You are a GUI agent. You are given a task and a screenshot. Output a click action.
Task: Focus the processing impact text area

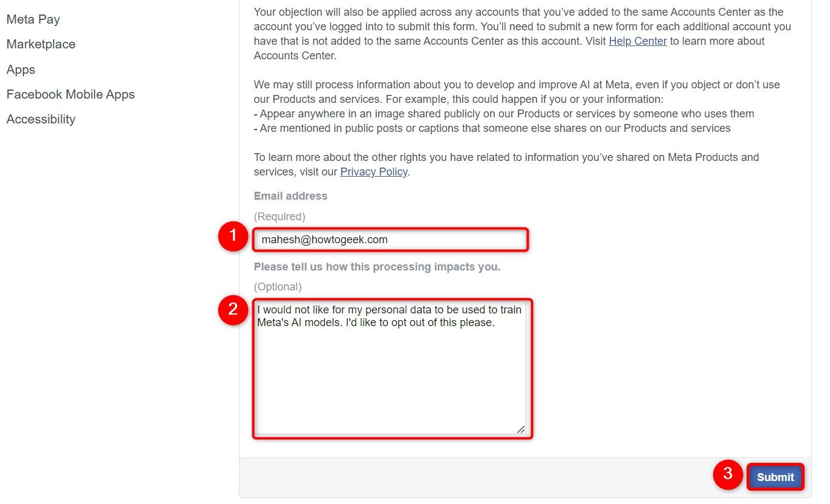tap(390, 368)
